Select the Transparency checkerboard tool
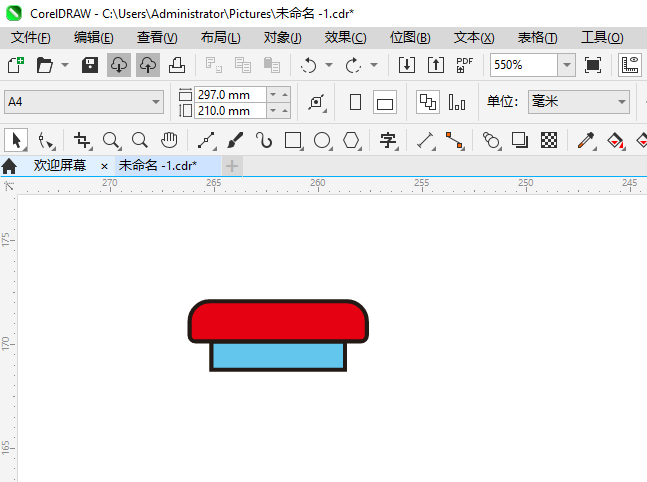This screenshot has width=647, height=482. click(549, 140)
